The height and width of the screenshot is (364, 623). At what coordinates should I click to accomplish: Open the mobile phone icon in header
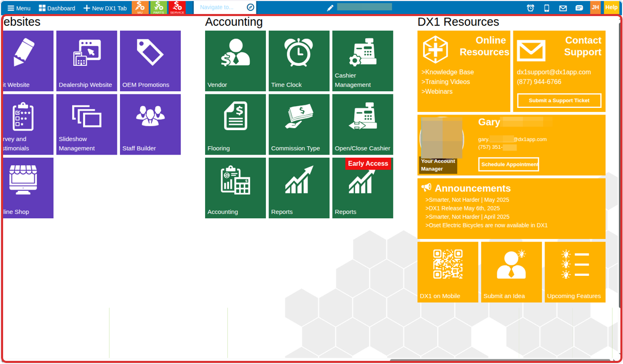547,8
